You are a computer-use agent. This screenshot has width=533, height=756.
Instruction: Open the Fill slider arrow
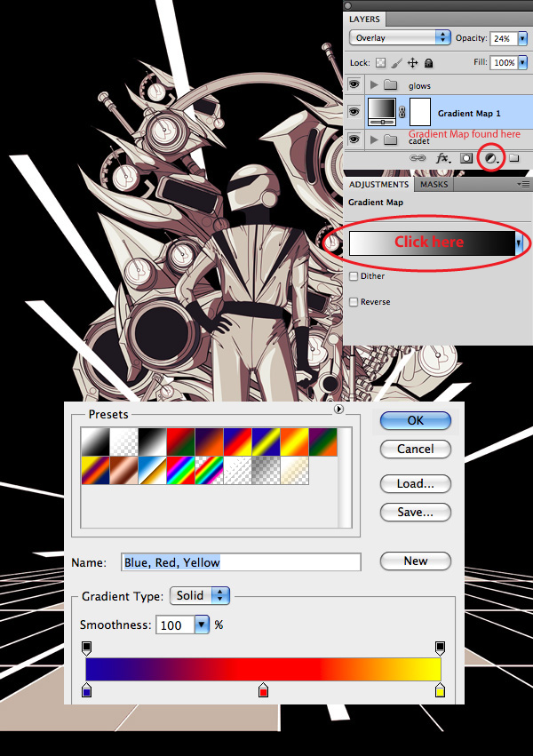523,62
